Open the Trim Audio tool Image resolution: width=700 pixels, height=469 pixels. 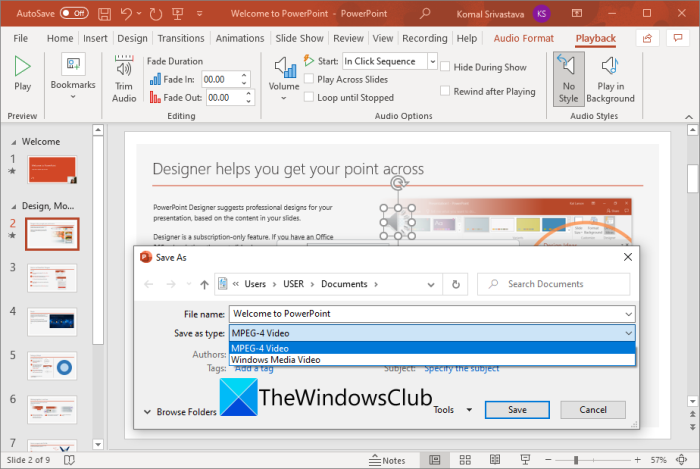[x=124, y=79]
